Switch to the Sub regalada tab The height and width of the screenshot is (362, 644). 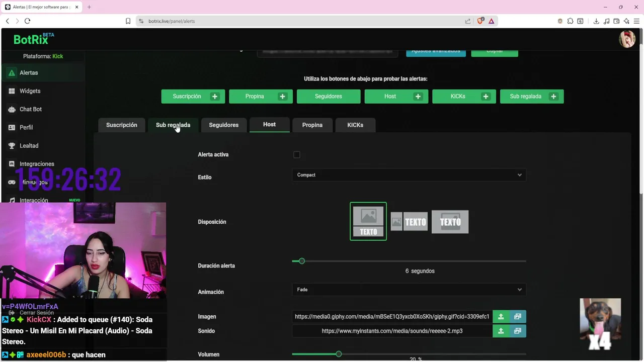173,125
